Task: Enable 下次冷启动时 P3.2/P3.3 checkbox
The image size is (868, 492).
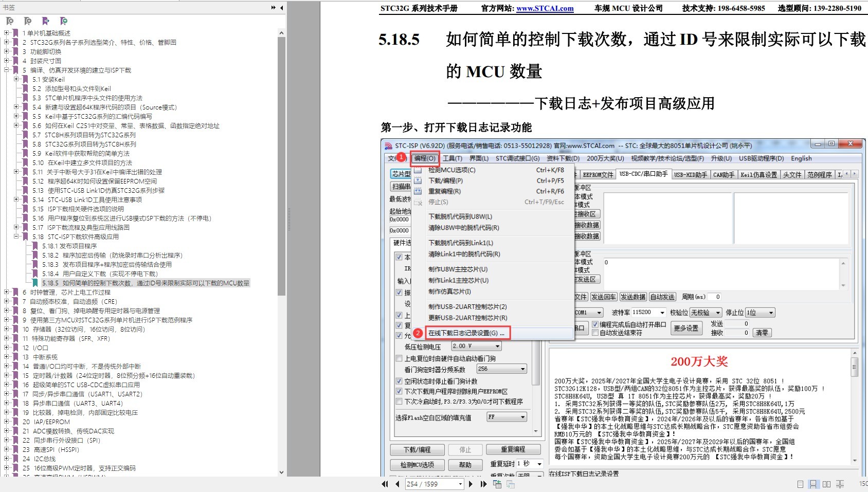Action: [x=399, y=402]
